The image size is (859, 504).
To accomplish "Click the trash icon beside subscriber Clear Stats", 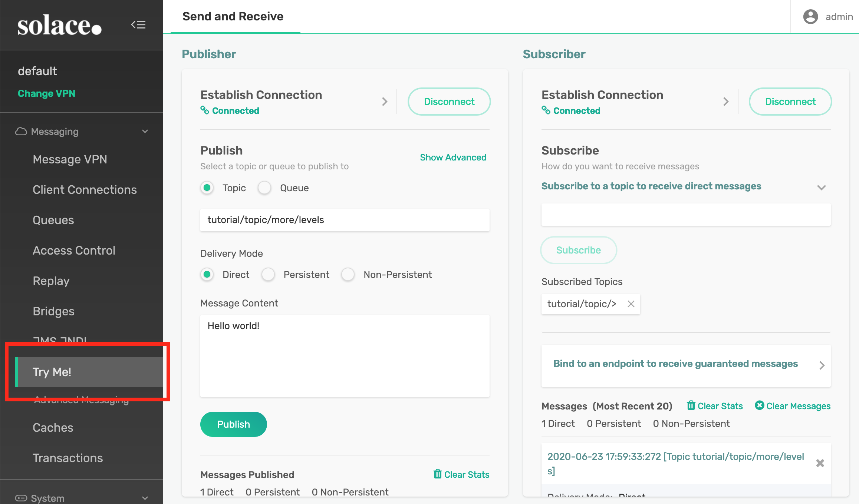I will (x=691, y=405).
